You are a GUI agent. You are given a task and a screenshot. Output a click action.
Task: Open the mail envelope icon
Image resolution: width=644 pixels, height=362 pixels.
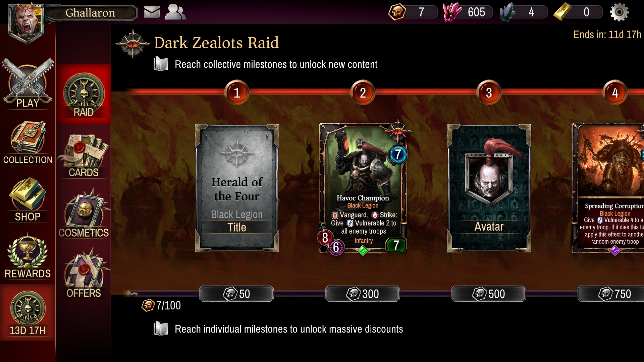(152, 12)
